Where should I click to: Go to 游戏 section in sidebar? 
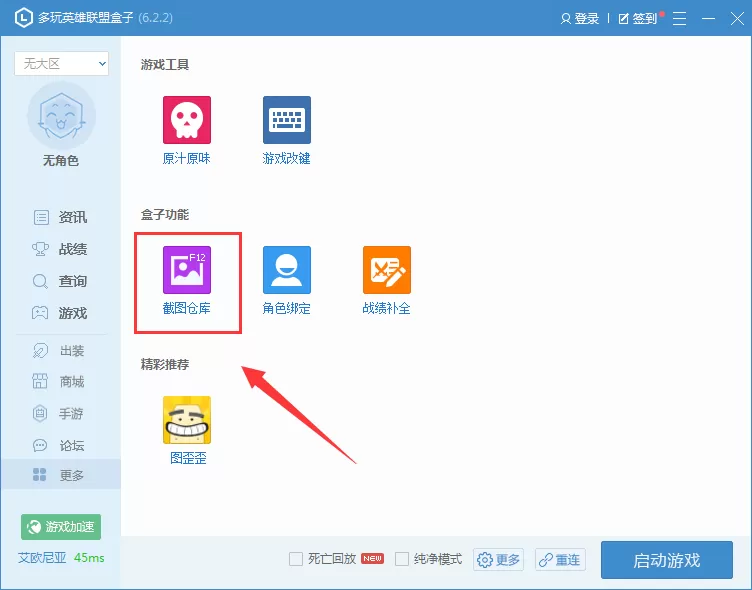pyautogui.click(x=60, y=313)
